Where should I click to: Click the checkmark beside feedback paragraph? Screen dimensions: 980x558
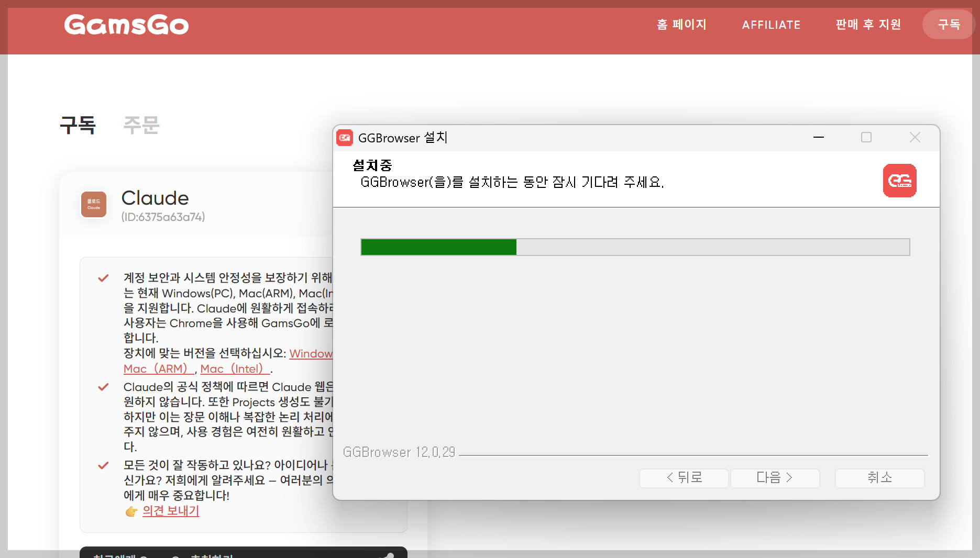(103, 465)
